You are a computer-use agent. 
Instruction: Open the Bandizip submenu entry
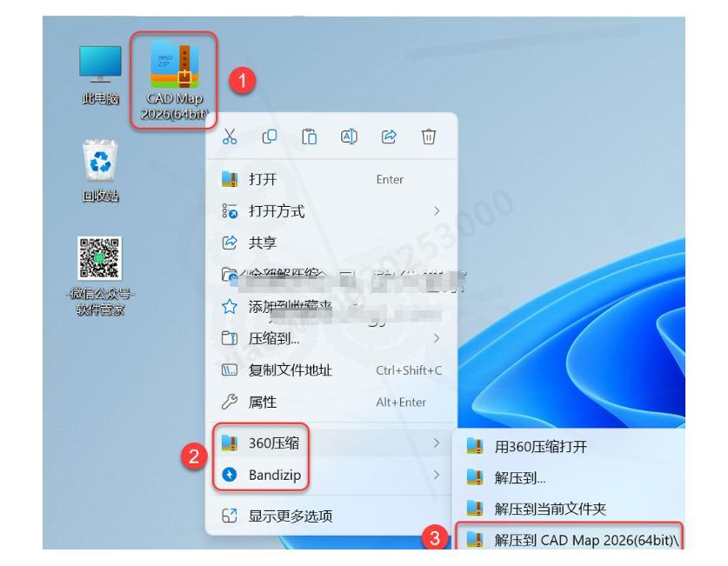(x=331, y=475)
